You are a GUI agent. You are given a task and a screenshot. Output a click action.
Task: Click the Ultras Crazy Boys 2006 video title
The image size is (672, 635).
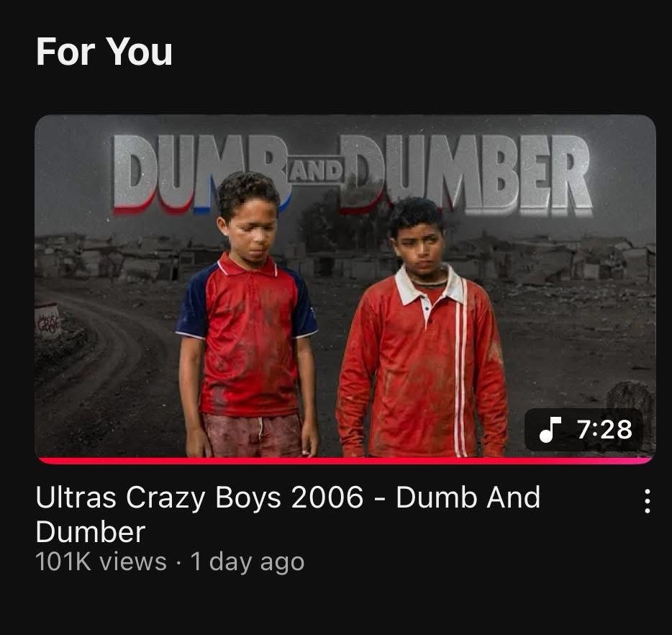288,515
